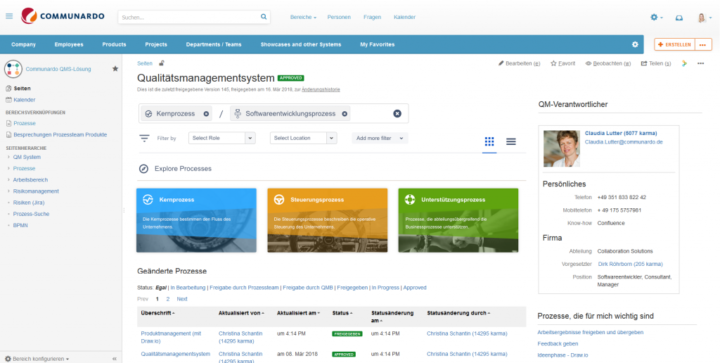
Task: Open the Kernprozess blue card
Action: coord(196,220)
